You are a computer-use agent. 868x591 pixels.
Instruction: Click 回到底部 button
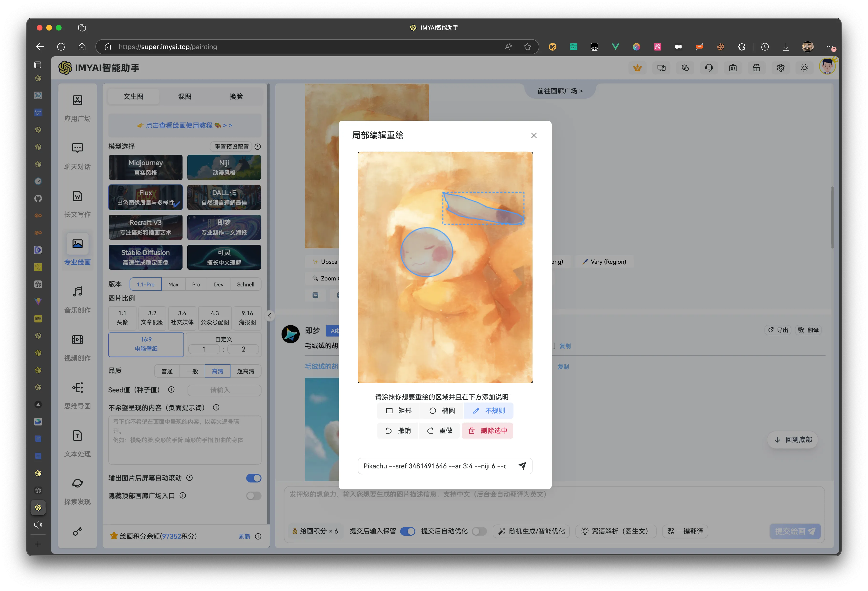(x=793, y=440)
